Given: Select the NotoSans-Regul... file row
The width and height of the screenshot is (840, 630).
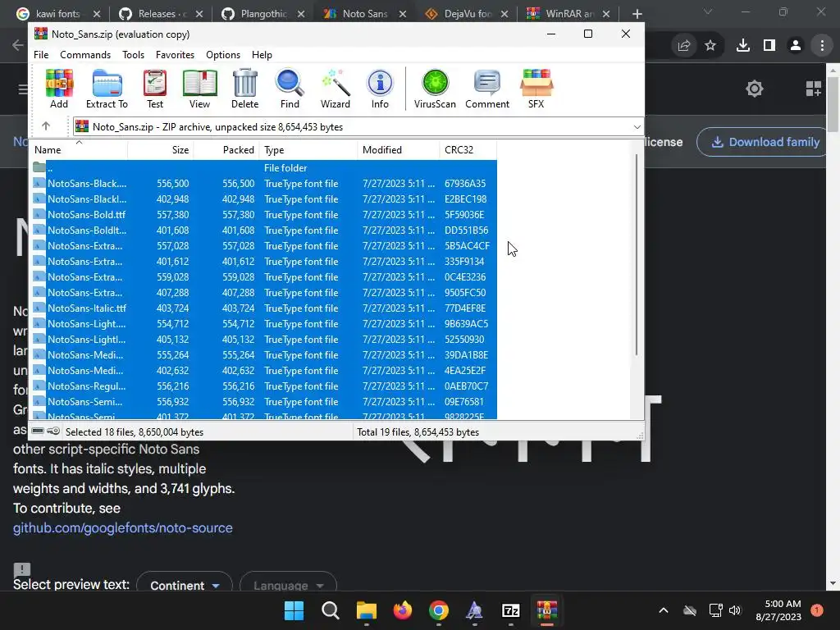Looking at the screenshot, I should (265, 386).
